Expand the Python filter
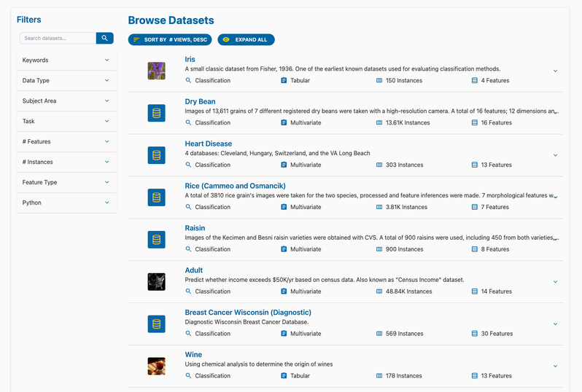Viewport: 582px width, 392px height. click(x=66, y=203)
